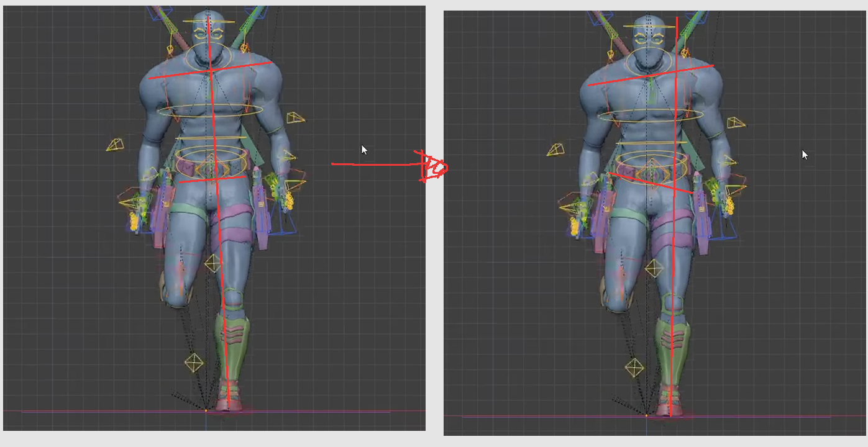Screen dimensions: 868x447
Task: Select the chest ring control in right viewport
Action: pyautogui.click(x=651, y=115)
